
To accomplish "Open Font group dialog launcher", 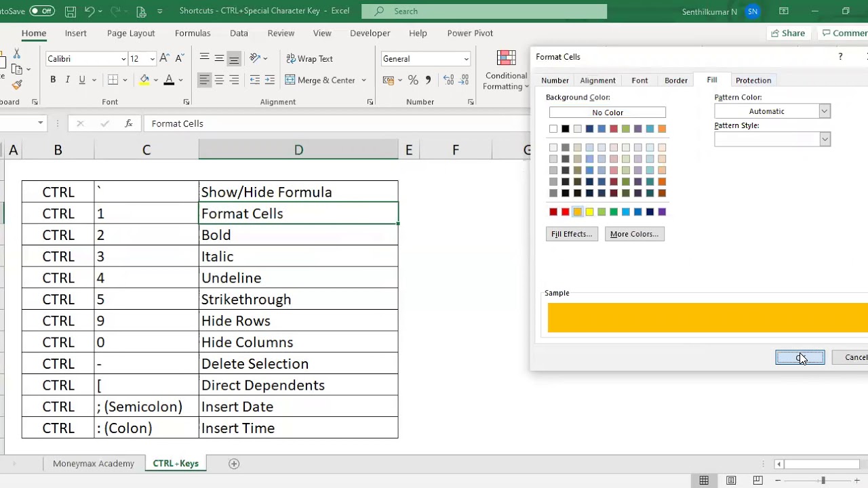I will tap(186, 102).
